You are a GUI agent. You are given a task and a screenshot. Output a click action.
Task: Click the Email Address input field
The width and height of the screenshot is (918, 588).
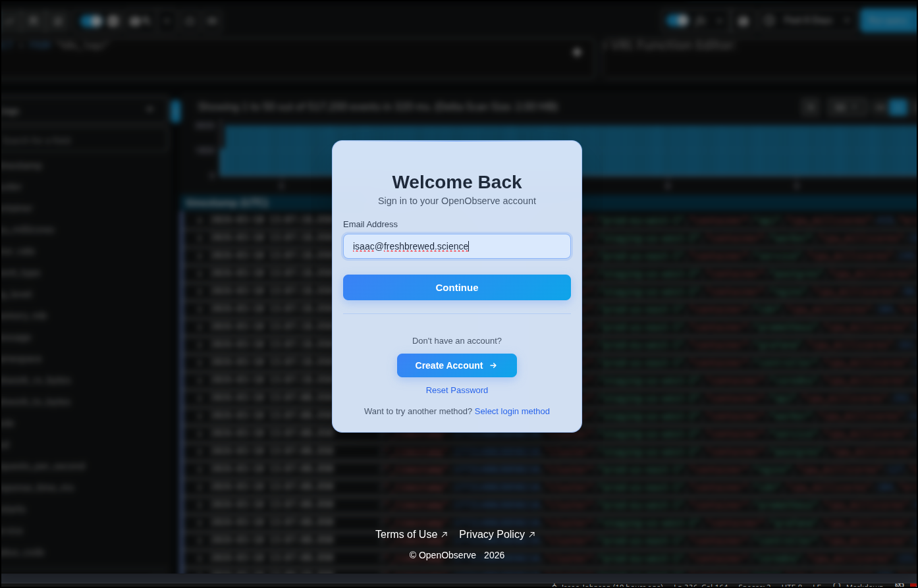457,246
